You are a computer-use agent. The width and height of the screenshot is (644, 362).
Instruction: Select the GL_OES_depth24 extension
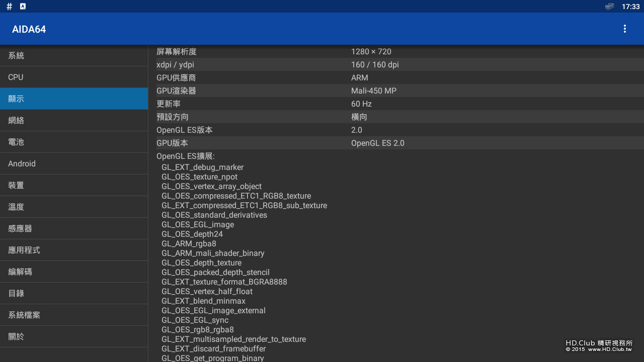point(192,234)
